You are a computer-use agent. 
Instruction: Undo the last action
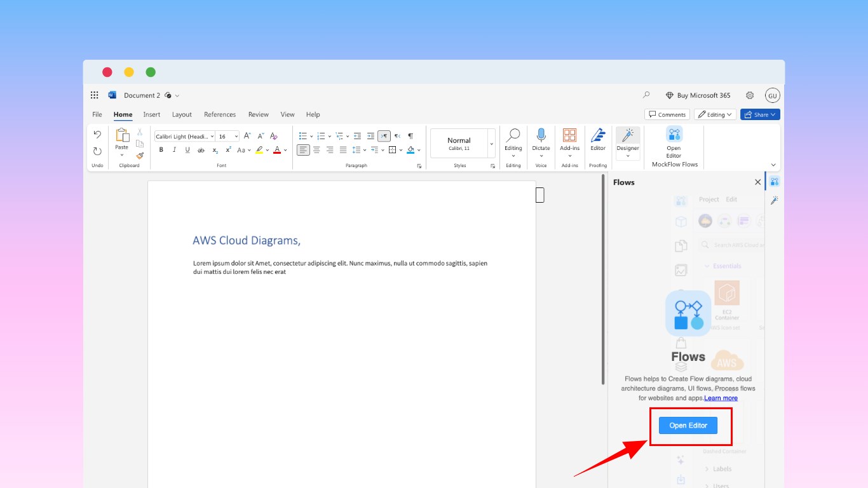tap(97, 135)
